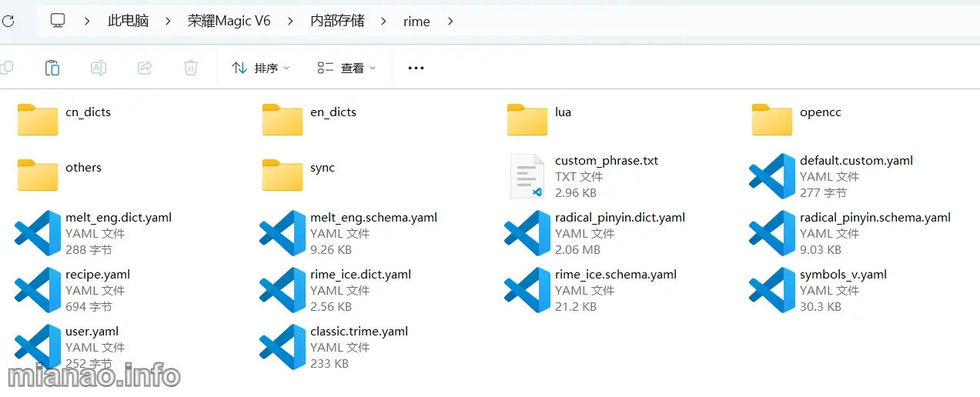Click the lua folder name

point(564,112)
